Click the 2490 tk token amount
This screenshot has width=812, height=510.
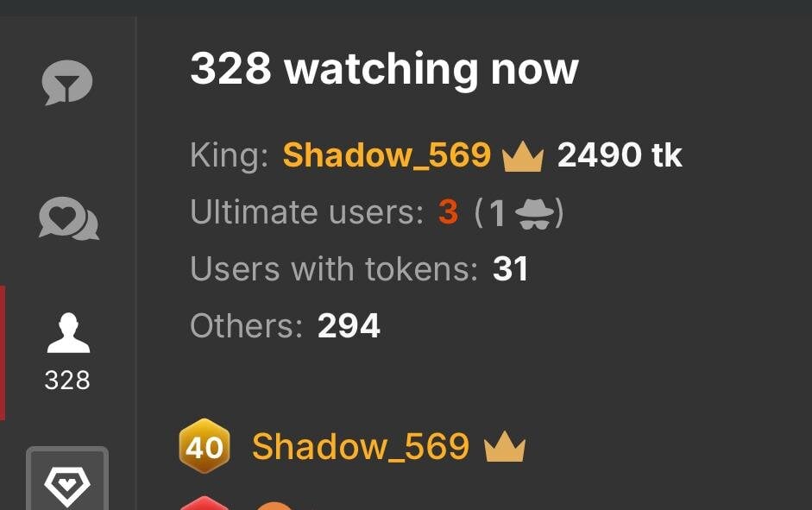[620, 154]
